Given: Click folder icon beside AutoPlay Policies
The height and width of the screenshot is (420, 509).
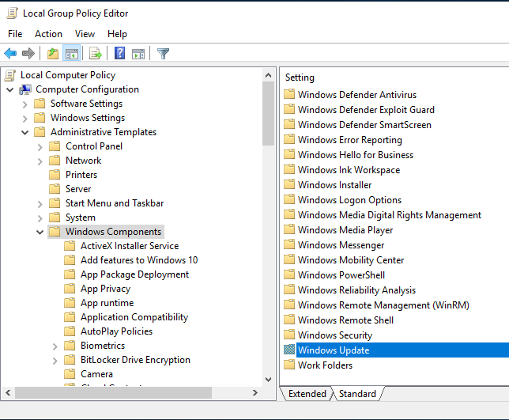Looking at the screenshot, I should pos(70,331).
